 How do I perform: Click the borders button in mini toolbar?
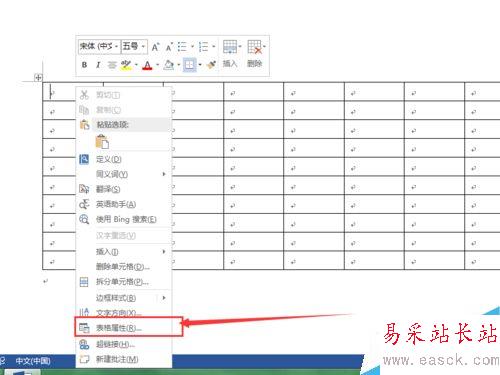pyautogui.click(x=189, y=65)
